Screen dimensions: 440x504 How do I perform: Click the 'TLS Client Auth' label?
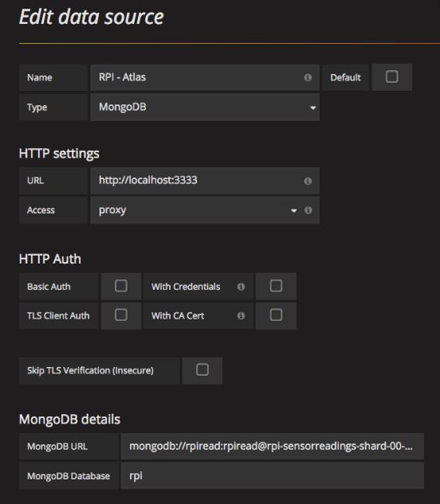58,315
